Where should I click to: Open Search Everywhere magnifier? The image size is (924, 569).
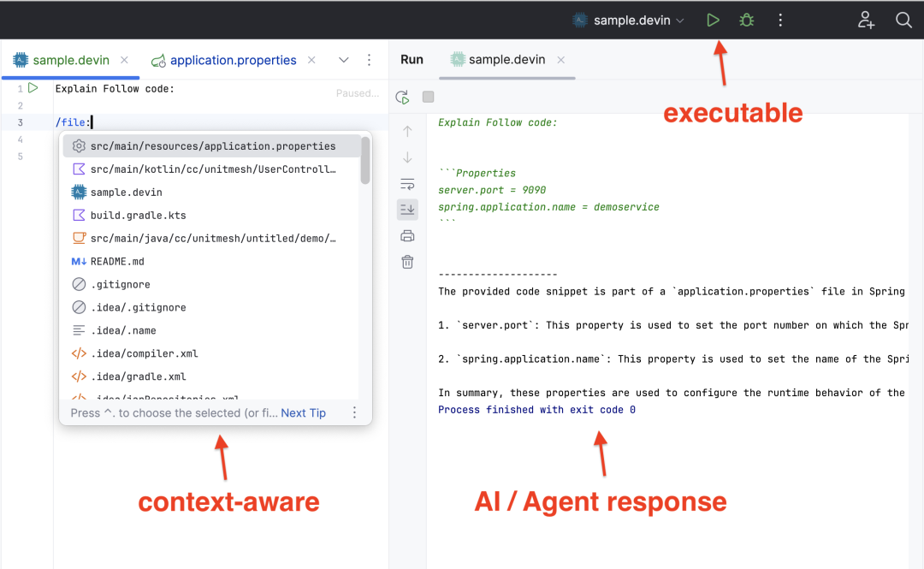(903, 20)
